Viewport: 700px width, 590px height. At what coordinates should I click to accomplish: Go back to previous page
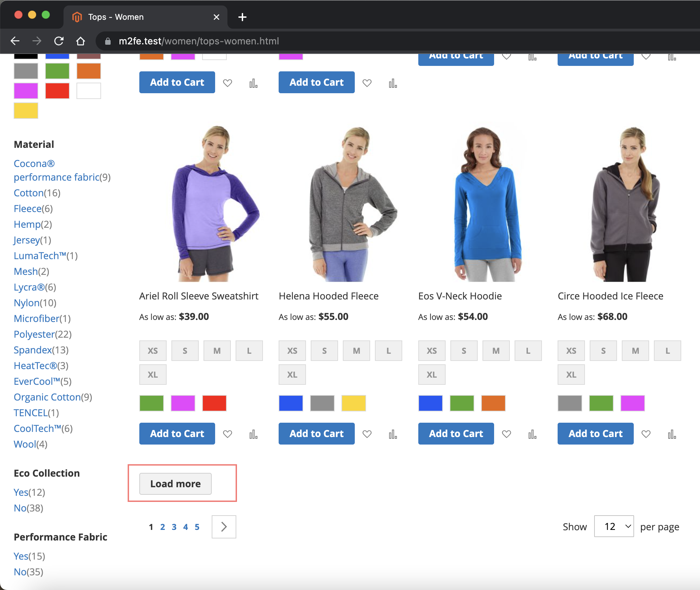coord(15,41)
